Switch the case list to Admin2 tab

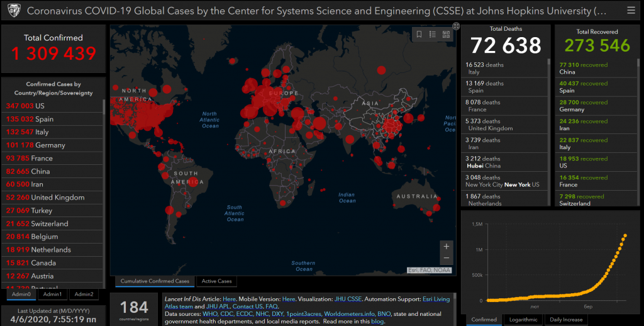click(x=84, y=294)
